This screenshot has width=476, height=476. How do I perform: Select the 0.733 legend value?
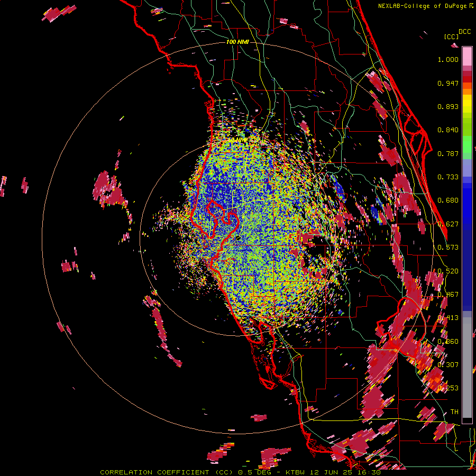click(448, 177)
